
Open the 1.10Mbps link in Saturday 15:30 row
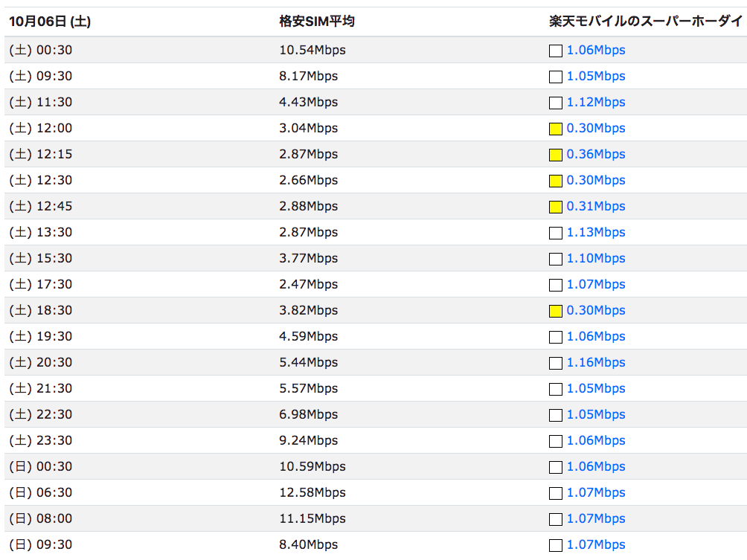pyautogui.click(x=595, y=258)
